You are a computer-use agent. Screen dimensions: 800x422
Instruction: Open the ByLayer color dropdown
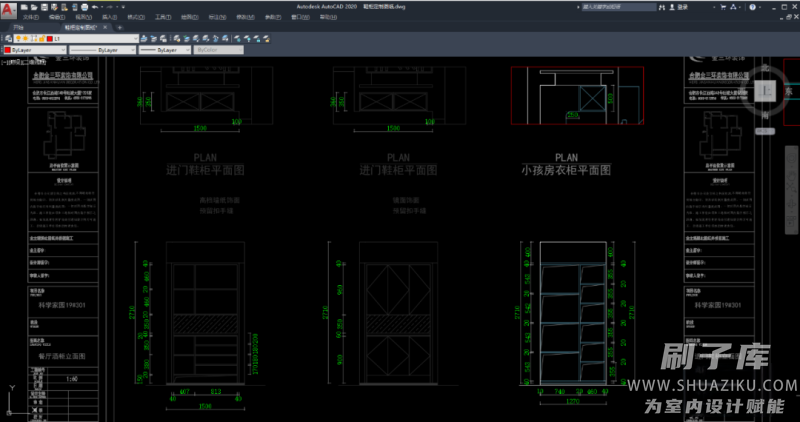click(x=62, y=49)
